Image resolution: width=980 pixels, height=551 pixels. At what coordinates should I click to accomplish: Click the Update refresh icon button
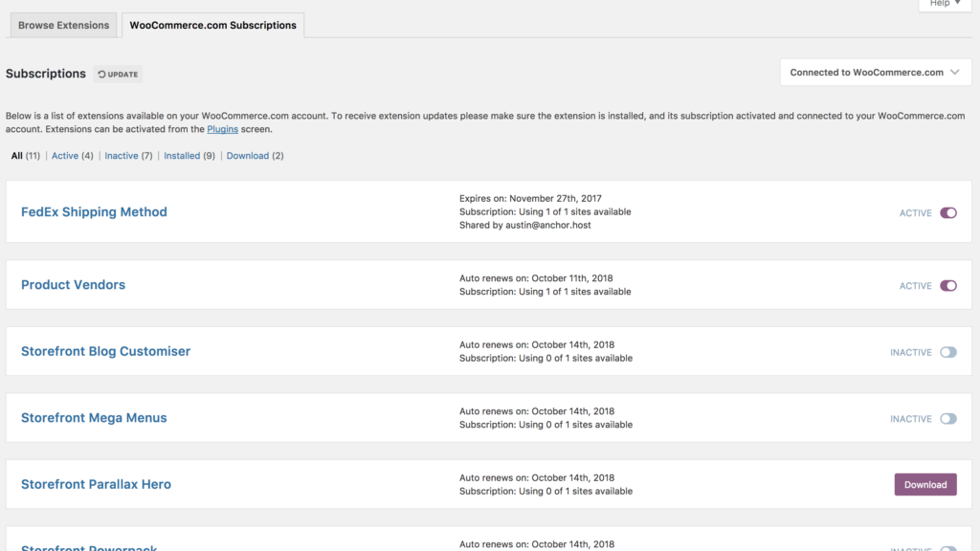tap(118, 74)
